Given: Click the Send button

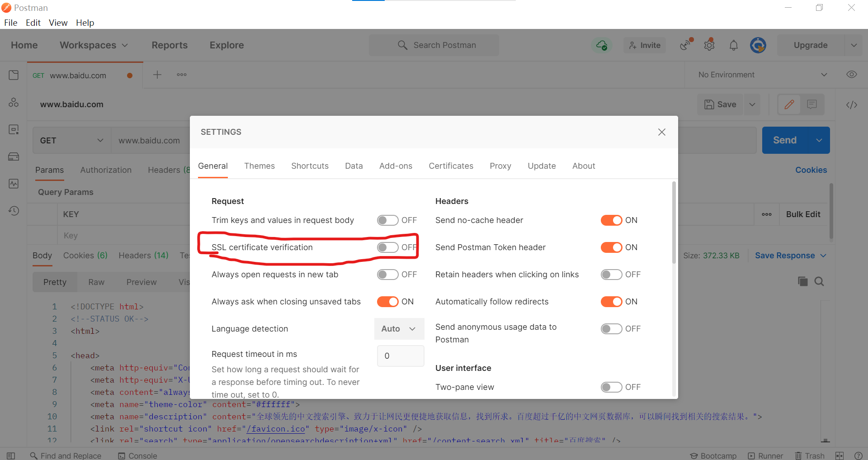Looking at the screenshot, I should click(x=785, y=140).
